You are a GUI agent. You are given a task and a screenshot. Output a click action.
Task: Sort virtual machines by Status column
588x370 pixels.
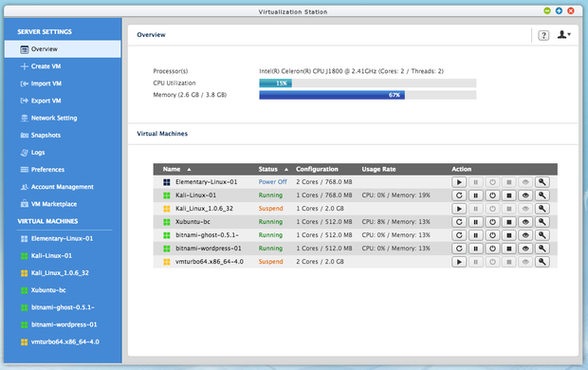(x=267, y=169)
